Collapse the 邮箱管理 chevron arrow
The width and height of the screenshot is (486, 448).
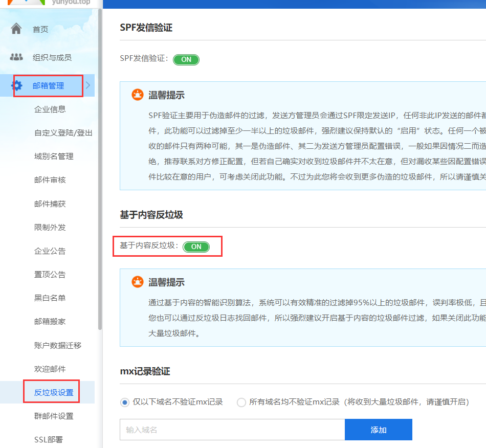coord(88,85)
